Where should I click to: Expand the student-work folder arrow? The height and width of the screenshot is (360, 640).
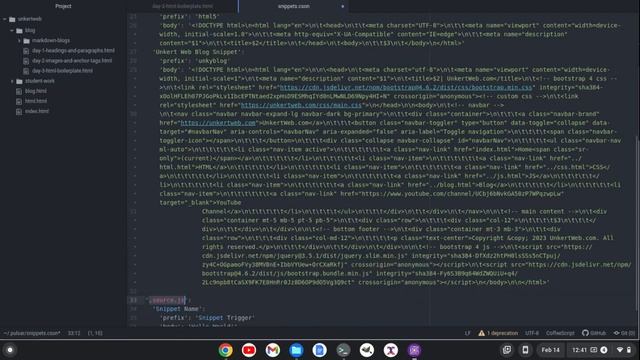(x=12, y=81)
